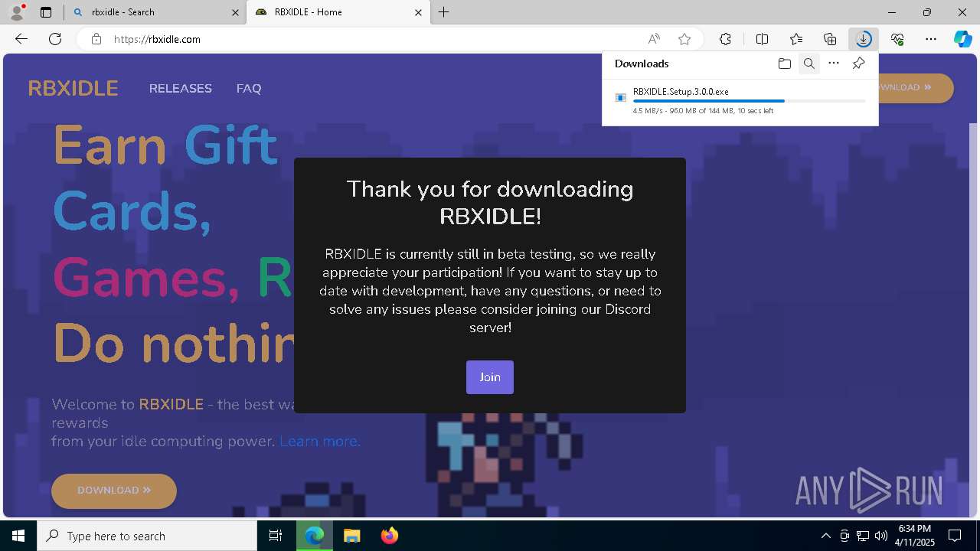This screenshot has height=551, width=980.
Task: Open Microsoft Edge on taskbar
Action: pos(315,536)
